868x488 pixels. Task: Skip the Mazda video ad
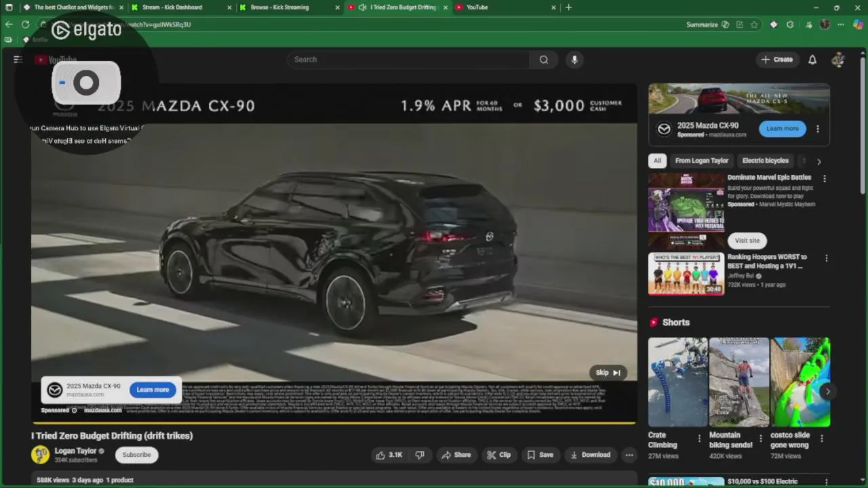tap(608, 373)
